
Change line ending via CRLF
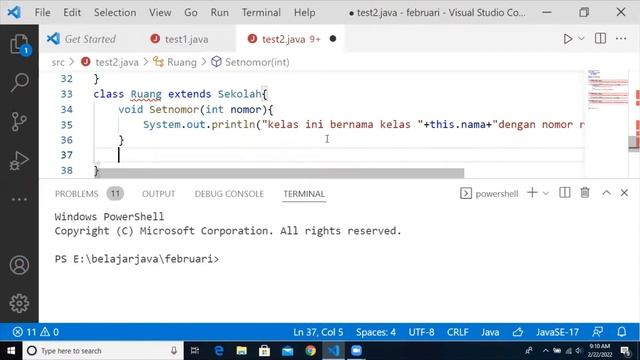(x=458, y=332)
